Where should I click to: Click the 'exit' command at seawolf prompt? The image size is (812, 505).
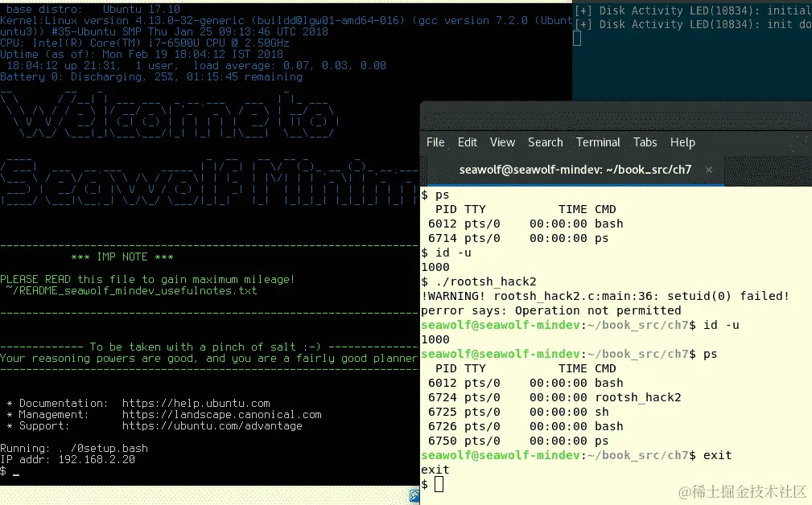pos(717,455)
